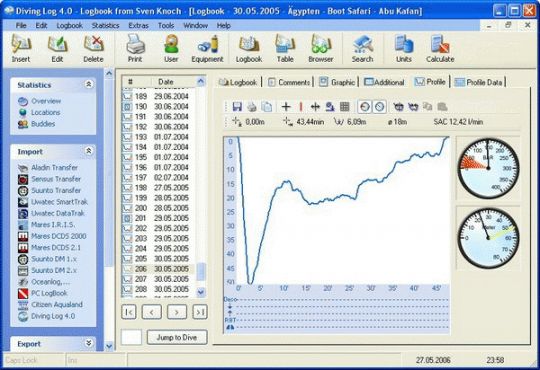540x370 pixels.
Task: Select dive 201 dated 29.05.2005
Action: pos(159,218)
